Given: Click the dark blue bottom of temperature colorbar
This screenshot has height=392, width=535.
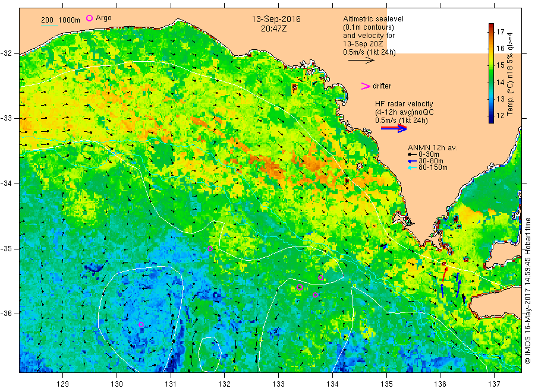Looking at the screenshot, I should [x=491, y=120].
